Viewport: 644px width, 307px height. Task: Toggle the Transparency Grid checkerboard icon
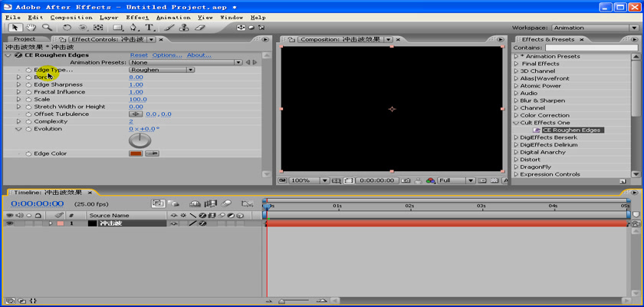tap(495, 180)
